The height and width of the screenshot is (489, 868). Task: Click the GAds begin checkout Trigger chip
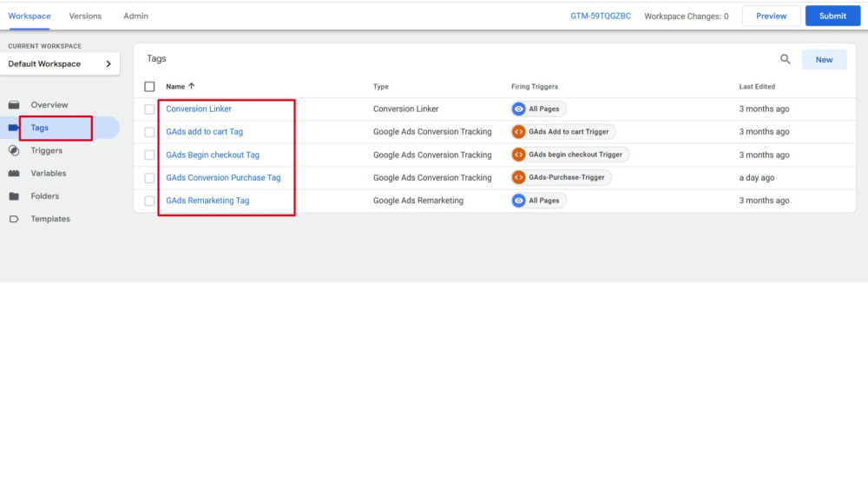pos(570,155)
